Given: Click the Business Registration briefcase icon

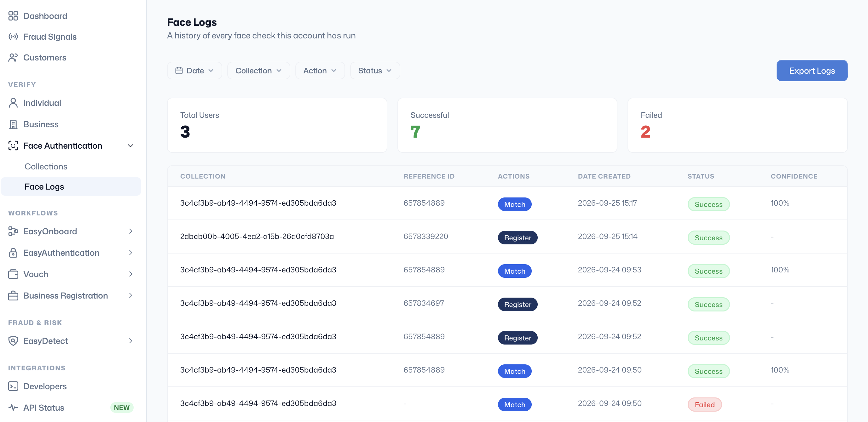Looking at the screenshot, I should click(13, 295).
